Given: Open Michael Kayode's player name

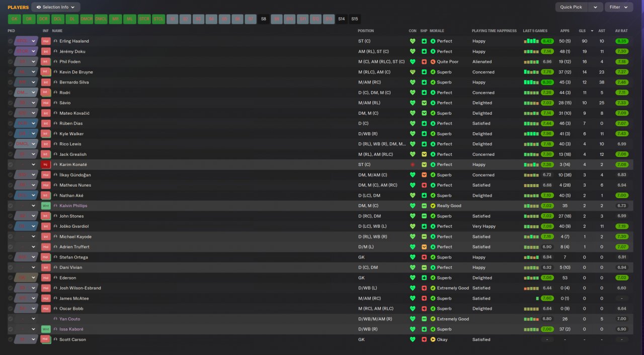Looking at the screenshot, I should tap(75, 237).
